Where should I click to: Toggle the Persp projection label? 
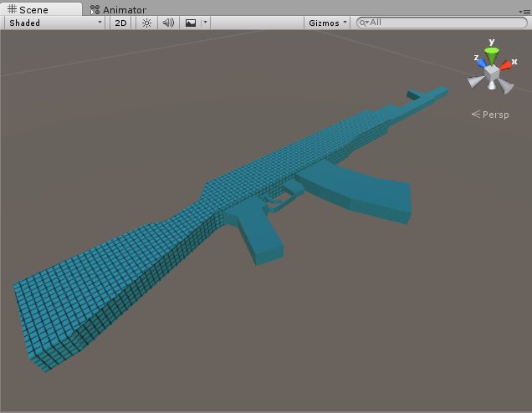coord(495,115)
